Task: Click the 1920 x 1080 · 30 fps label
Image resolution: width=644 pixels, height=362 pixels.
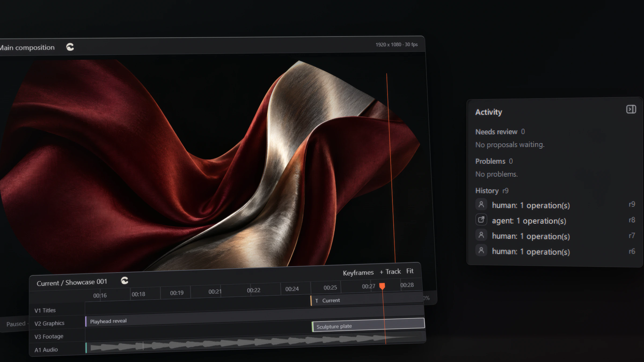Action: pos(397,45)
